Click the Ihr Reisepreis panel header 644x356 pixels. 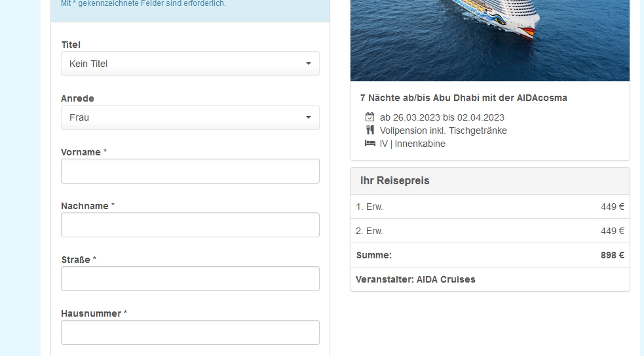489,181
